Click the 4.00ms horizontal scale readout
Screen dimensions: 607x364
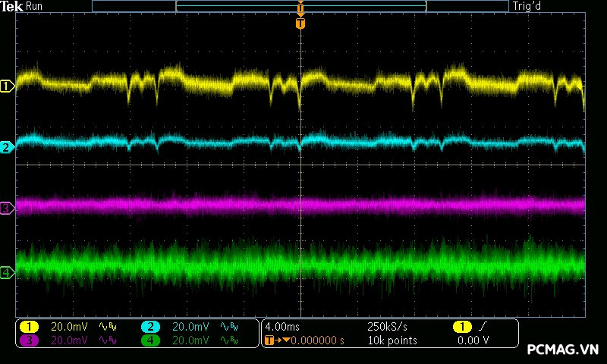tap(279, 327)
